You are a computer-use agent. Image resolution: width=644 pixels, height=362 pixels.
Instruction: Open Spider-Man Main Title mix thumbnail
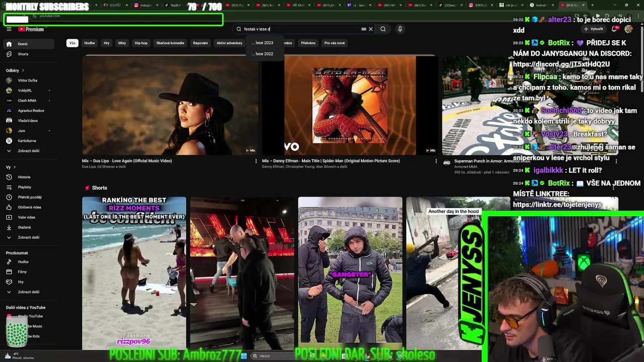point(350,105)
